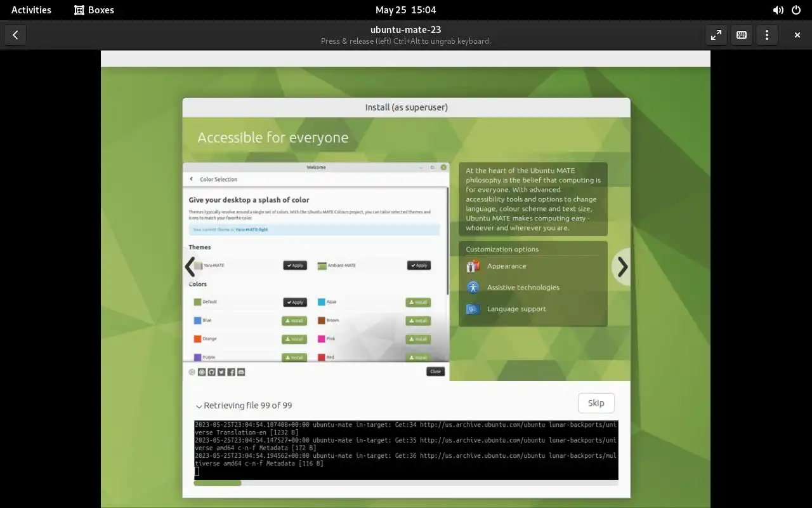Click Install next to Brown color
Screen dimensions: 812x508
[418, 321]
